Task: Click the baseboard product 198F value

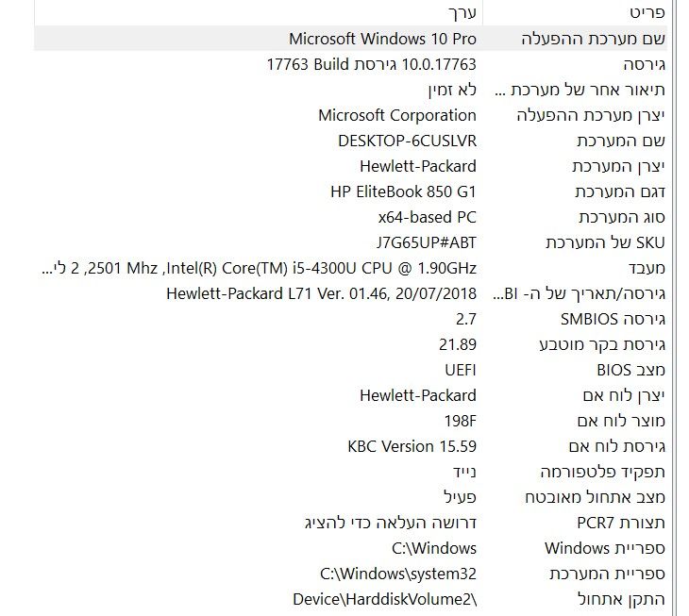Action: click(460, 421)
